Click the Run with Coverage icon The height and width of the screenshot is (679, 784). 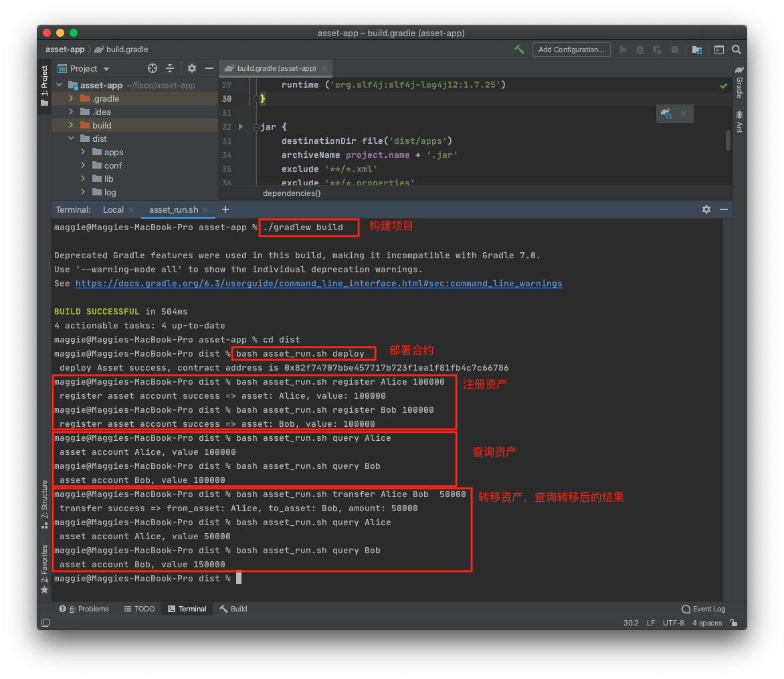tap(658, 50)
